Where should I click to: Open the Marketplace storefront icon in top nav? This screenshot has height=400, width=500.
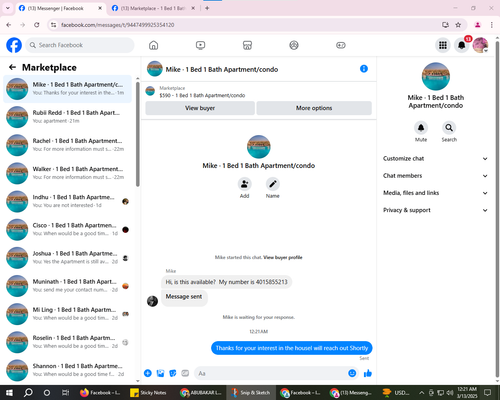coord(247,45)
